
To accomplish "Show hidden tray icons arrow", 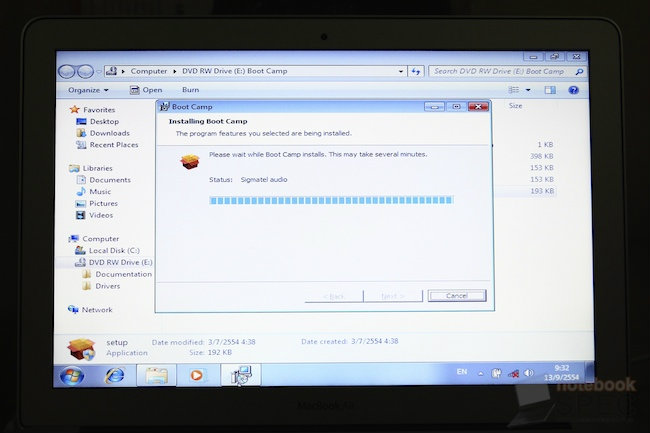I will 480,374.
